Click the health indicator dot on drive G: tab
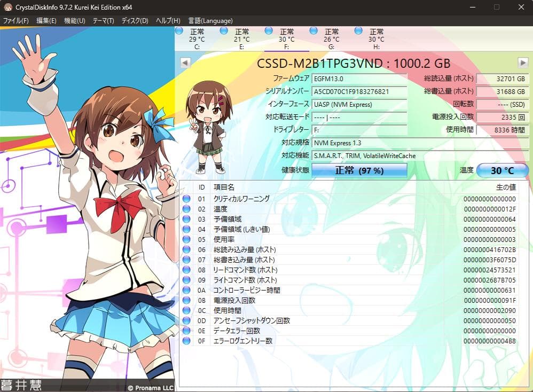533x392 pixels. [x=314, y=30]
